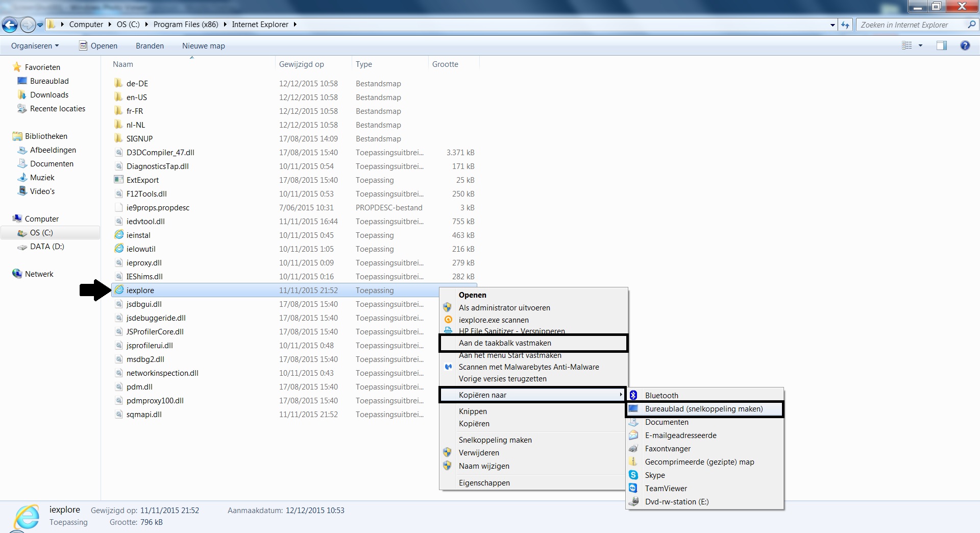
Task: Select the Skype icon in submenu
Action: tap(633, 475)
